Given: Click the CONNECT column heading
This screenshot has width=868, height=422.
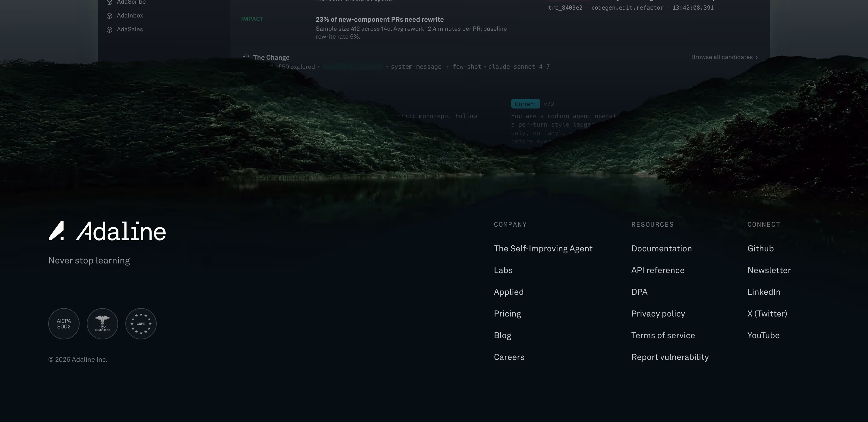Looking at the screenshot, I should coord(763,225).
